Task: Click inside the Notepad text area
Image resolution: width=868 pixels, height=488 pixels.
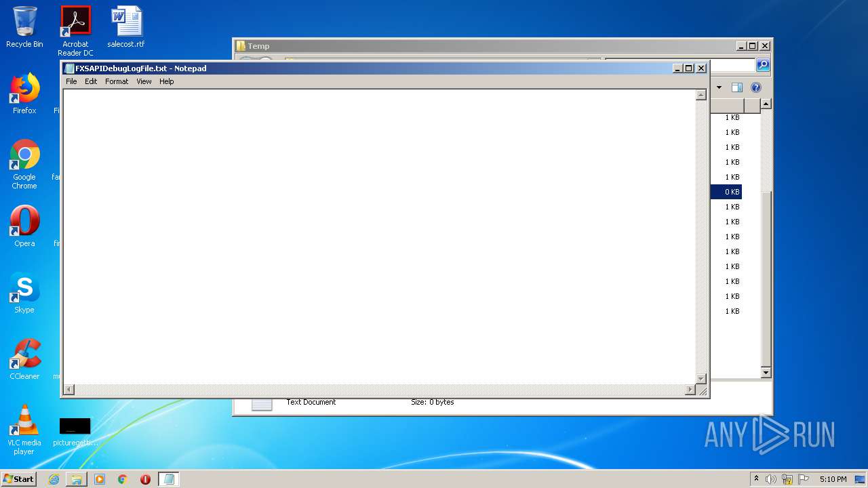Action: point(380,237)
